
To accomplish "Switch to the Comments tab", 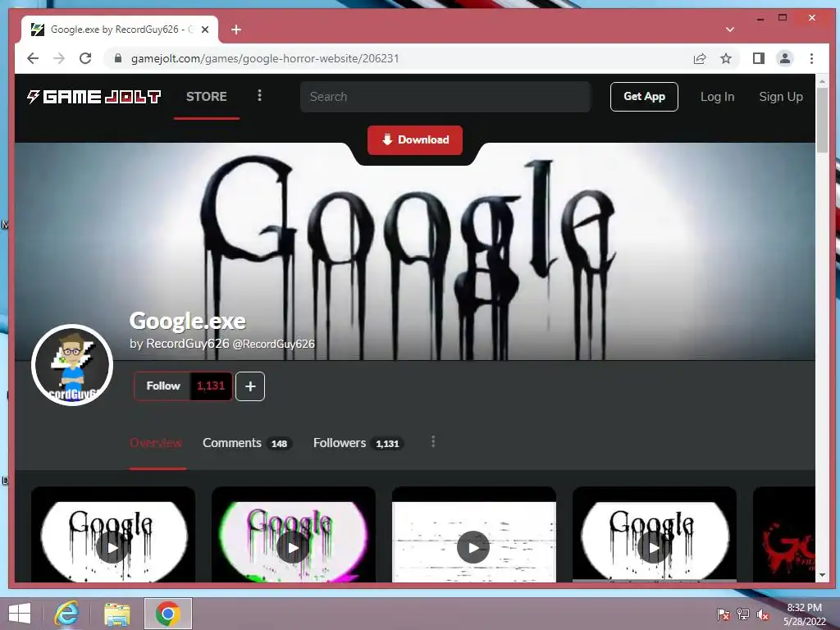I will tap(247, 443).
